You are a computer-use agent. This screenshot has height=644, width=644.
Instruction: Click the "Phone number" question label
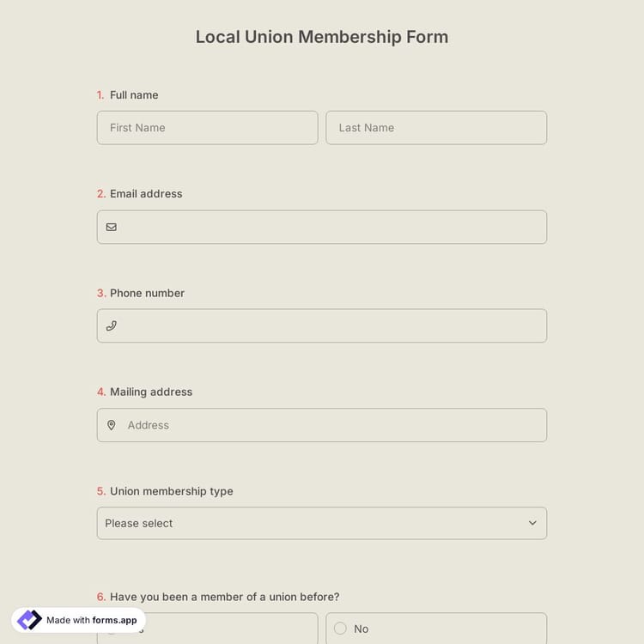(x=147, y=293)
